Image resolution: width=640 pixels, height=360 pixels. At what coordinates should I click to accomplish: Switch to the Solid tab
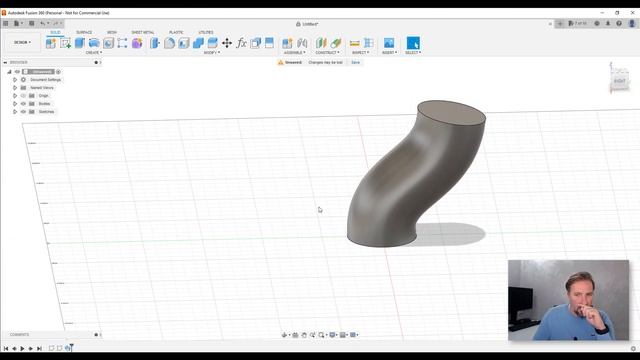[56, 32]
